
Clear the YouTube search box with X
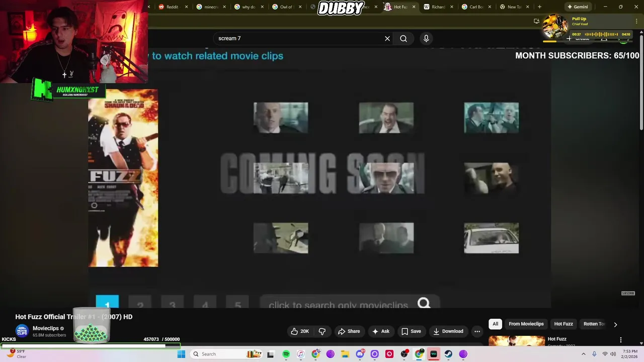click(387, 38)
